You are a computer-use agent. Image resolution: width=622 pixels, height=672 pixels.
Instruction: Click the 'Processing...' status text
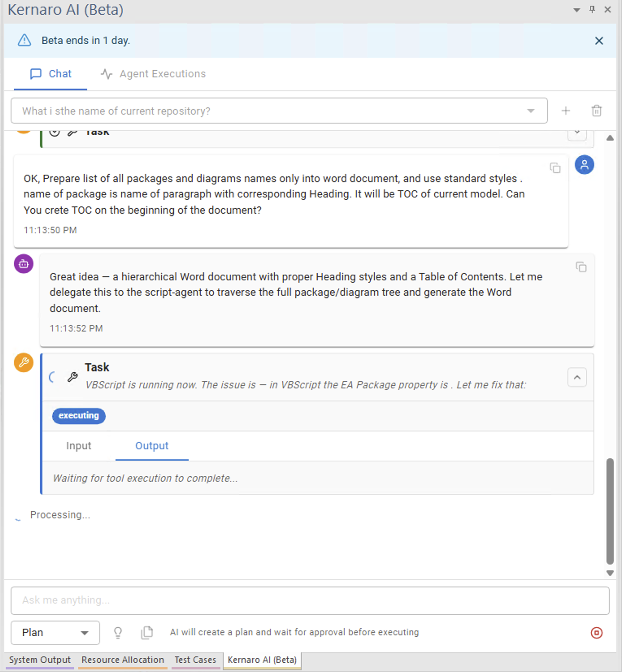[60, 515]
